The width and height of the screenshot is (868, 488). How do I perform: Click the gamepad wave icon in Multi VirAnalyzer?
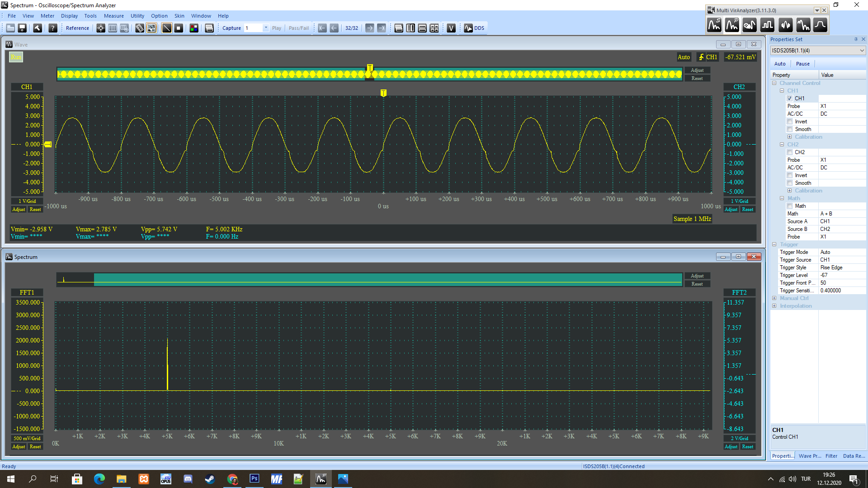[750, 25]
